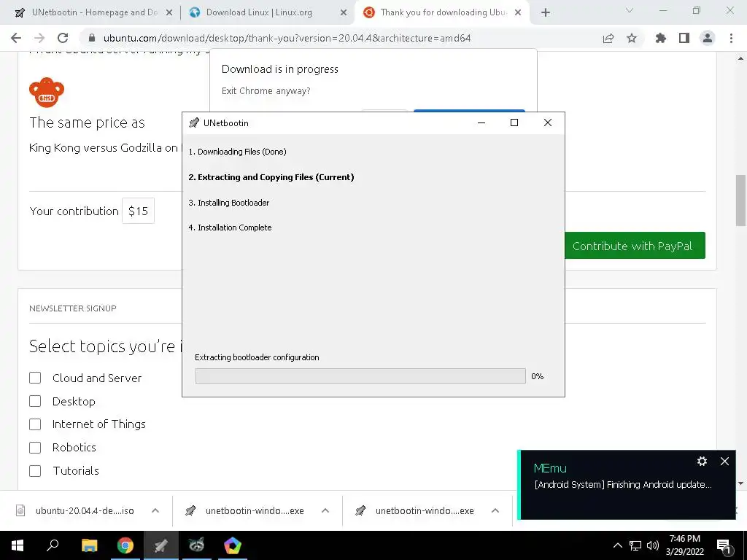
Task: Open the Action Center notifications icon
Action: (x=724, y=547)
